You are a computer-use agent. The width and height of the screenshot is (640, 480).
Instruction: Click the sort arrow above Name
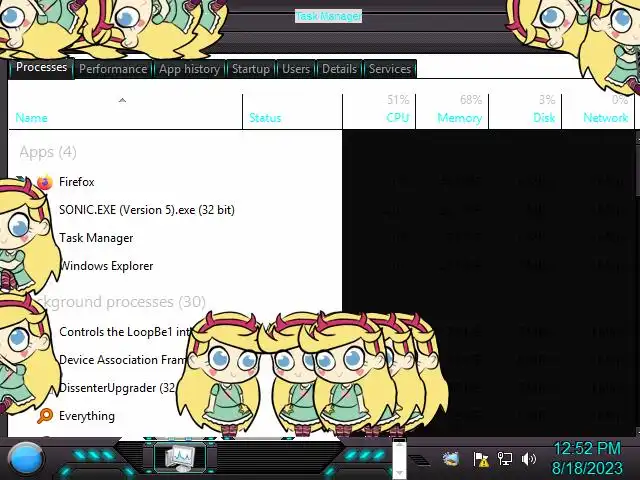(122, 100)
